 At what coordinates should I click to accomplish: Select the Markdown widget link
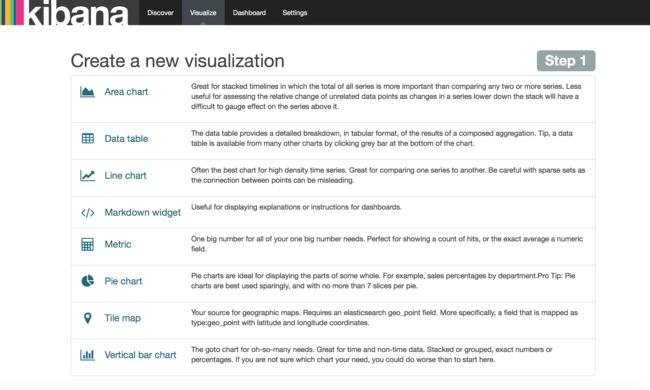143,212
